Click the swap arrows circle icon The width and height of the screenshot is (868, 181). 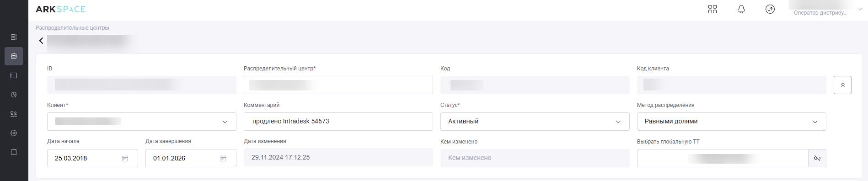tap(770, 9)
